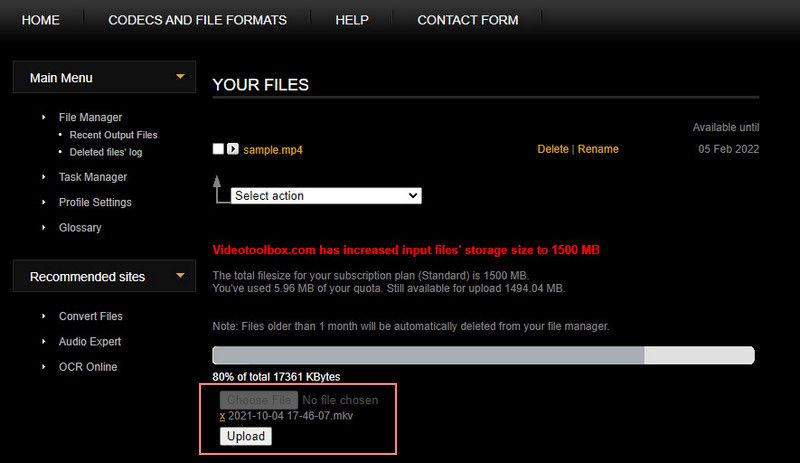800x463 pixels.
Task: Open the Select action dropdown
Action: point(326,196)
